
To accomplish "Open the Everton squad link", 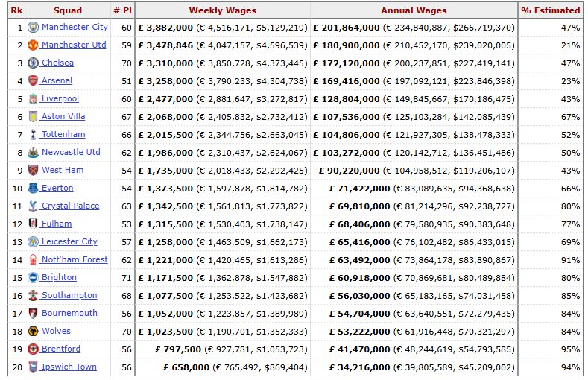I will click(57, 188).
